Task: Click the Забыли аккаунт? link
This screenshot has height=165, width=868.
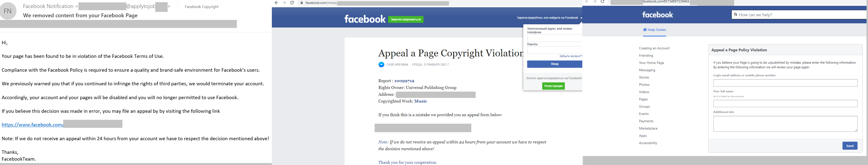Action: point(570,56)
